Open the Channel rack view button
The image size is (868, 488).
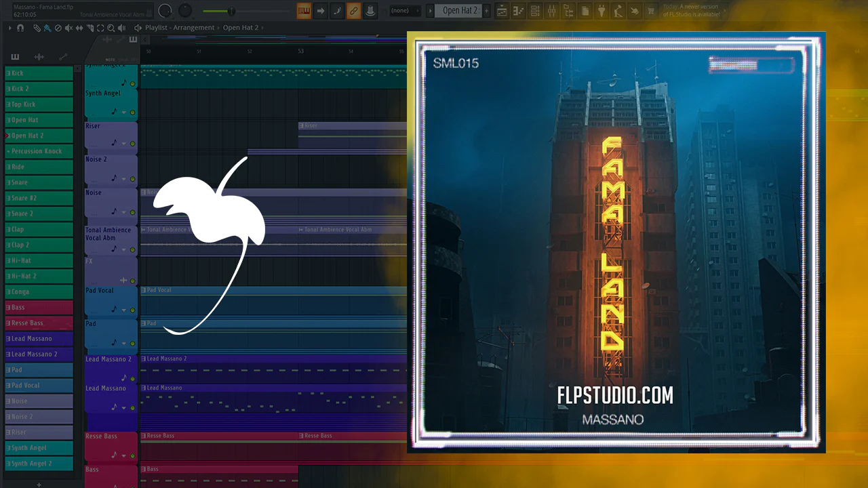click(535, 11)
